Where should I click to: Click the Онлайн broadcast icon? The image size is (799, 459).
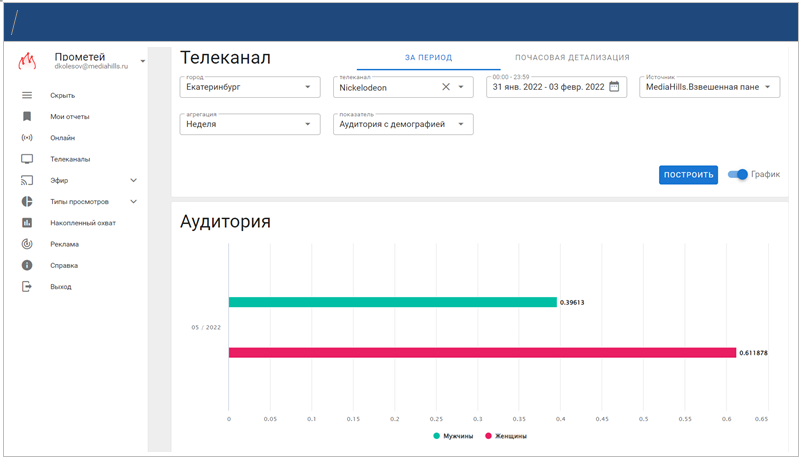27,138
